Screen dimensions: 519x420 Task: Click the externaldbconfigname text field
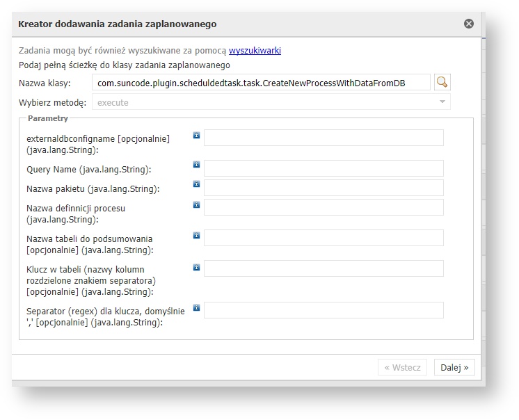[x=324, y=138]
